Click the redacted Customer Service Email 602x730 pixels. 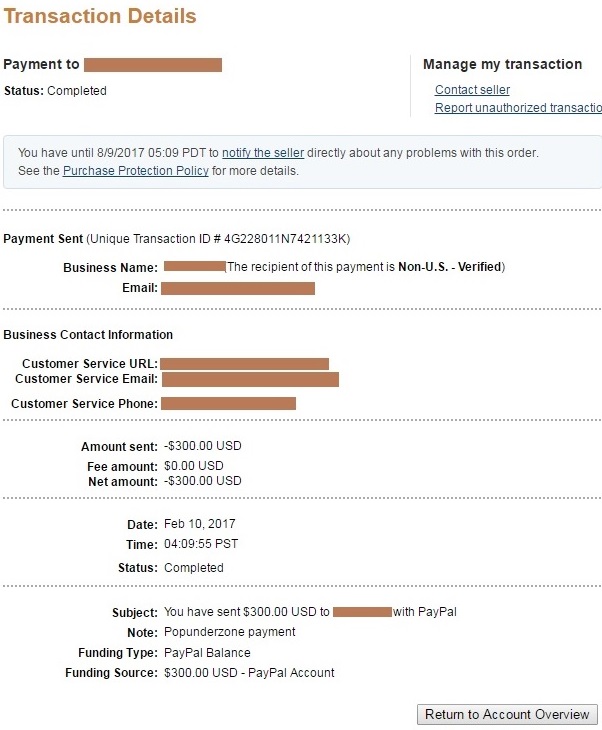coord(250,379)
